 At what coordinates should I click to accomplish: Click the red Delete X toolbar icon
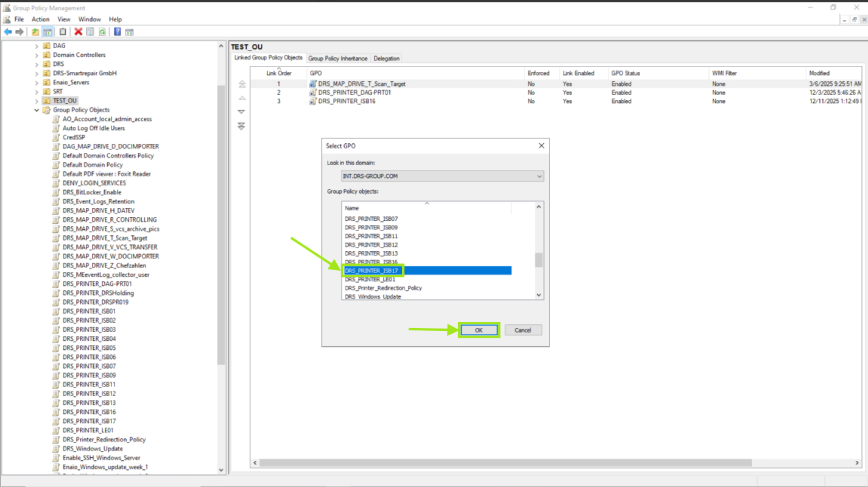click(x=78, y=32)
